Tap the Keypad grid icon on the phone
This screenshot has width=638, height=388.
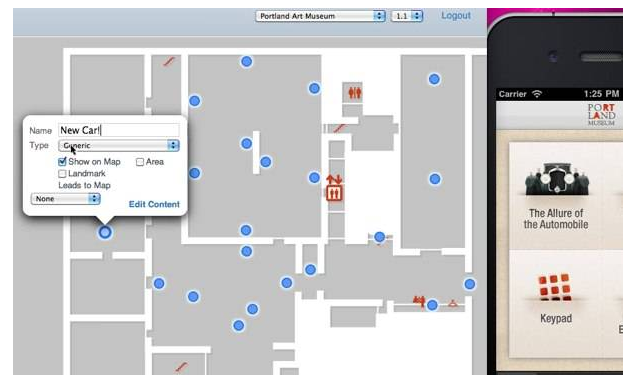tap(555, 287)
